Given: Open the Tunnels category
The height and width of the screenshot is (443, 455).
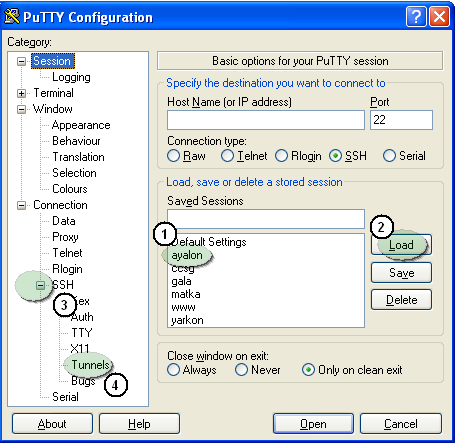Looking at the screenshot, I should pyautogui.click(x=90, y=365).
